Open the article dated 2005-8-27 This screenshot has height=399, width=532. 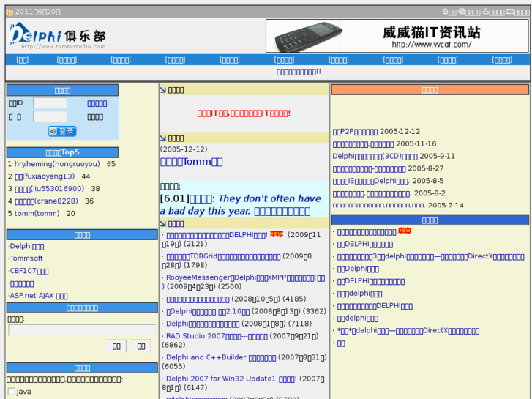coord(369,169)
